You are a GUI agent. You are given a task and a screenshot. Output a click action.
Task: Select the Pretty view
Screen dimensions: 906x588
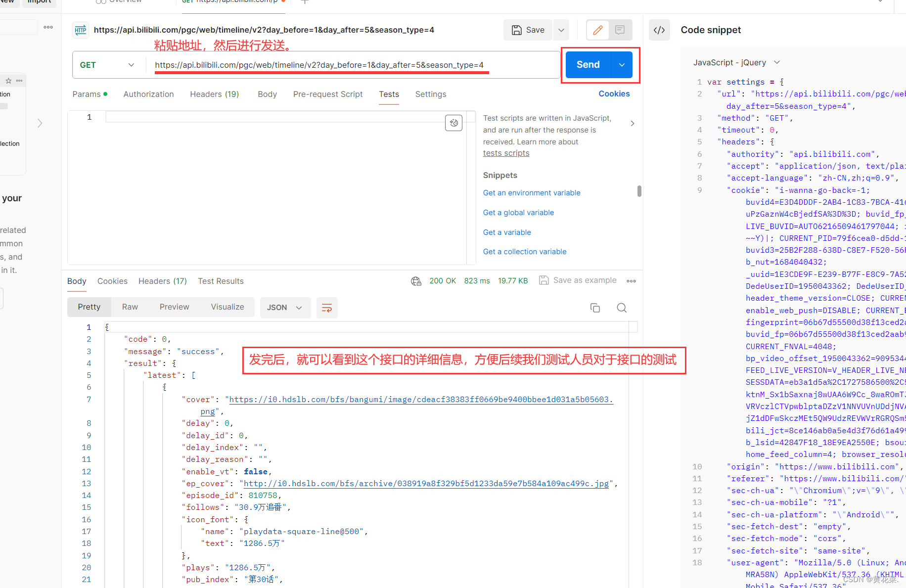[x=89, y=307]
